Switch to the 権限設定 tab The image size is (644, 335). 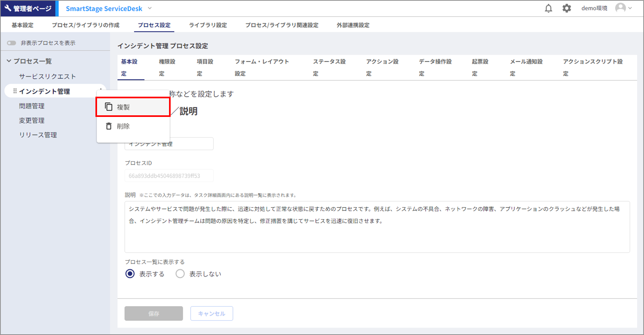pos(167,67)
